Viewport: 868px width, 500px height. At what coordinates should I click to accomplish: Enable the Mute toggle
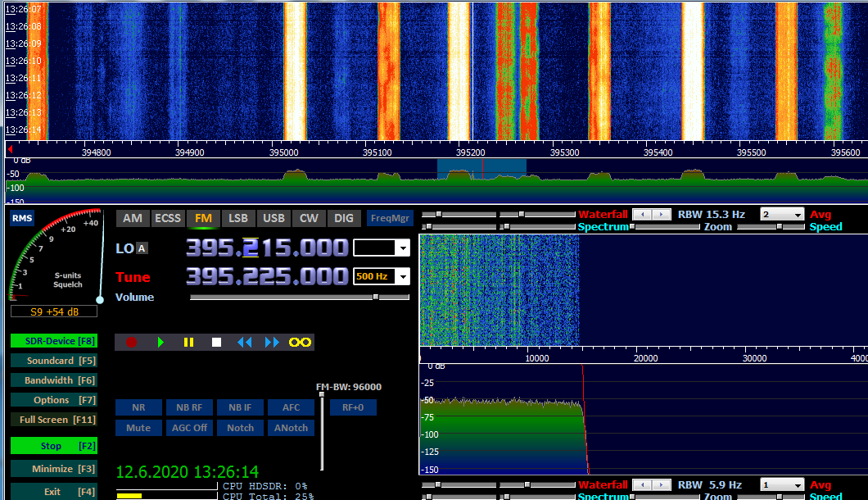point(138,428)
